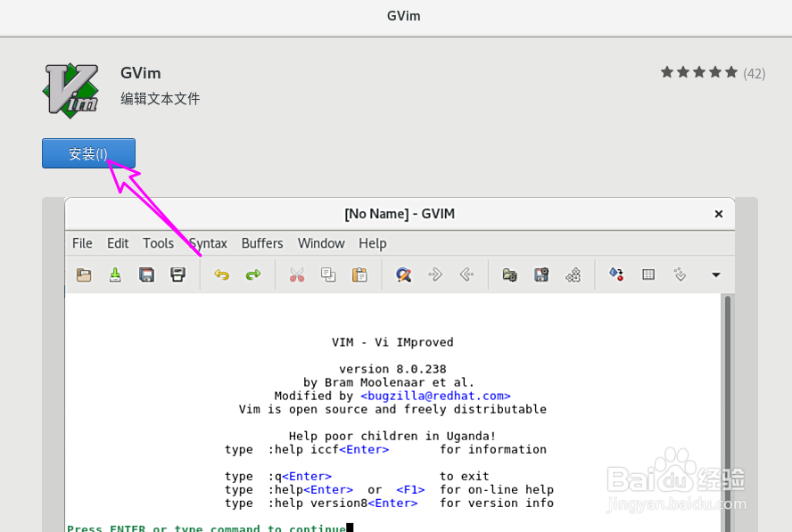Click the 编辑文本文件 description text

161,98
